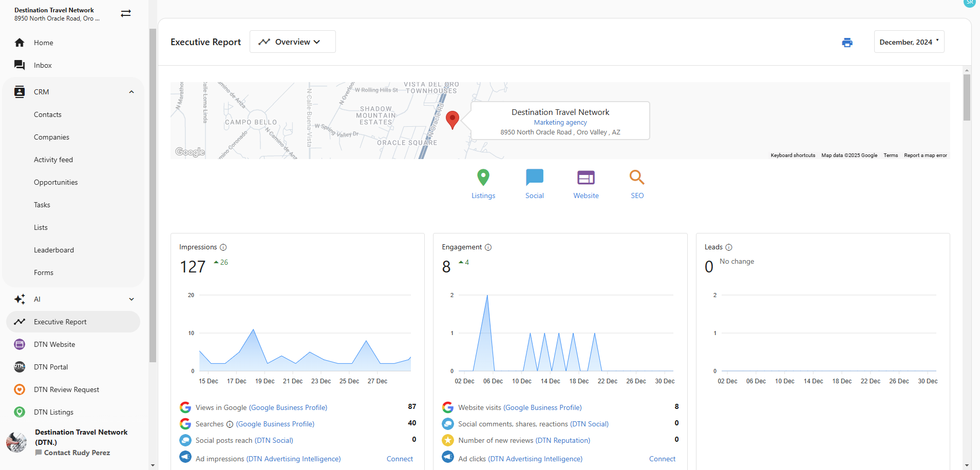Open the Overview dropdown
The width and height of the screenshot is (980, 470).
coord(293,42)
